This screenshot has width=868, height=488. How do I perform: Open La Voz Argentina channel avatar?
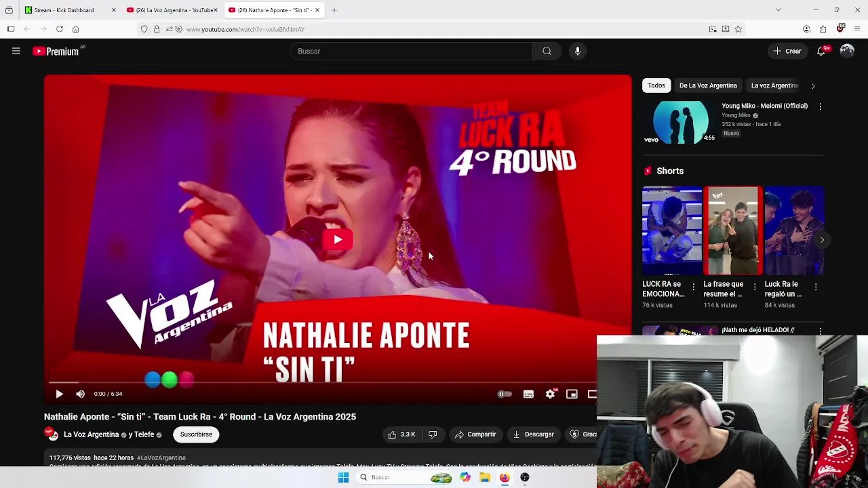pyautogui.click(x=52, y=434)
